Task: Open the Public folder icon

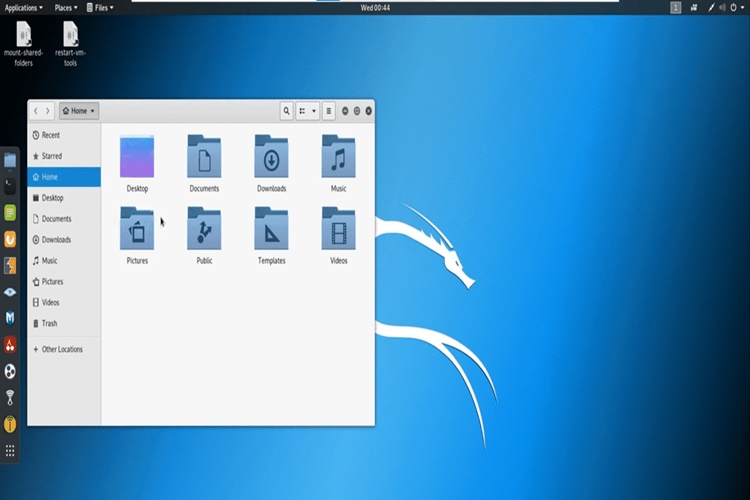Action: (204, 229)
